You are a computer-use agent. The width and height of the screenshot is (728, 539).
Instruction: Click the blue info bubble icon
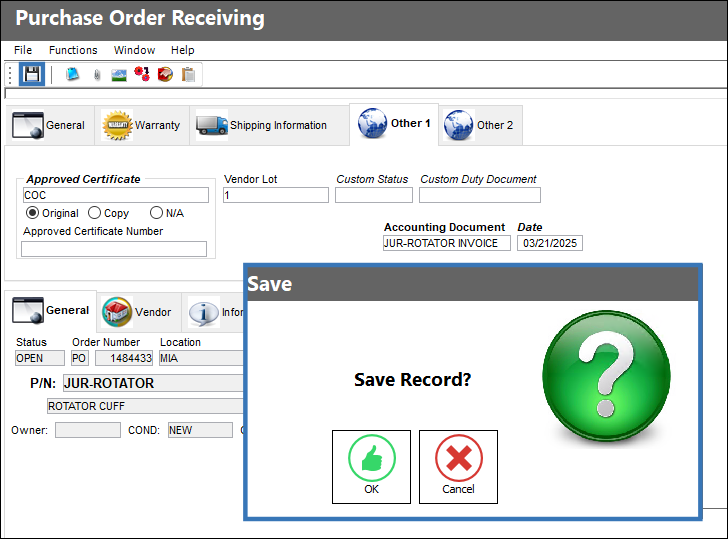(203, 312)
